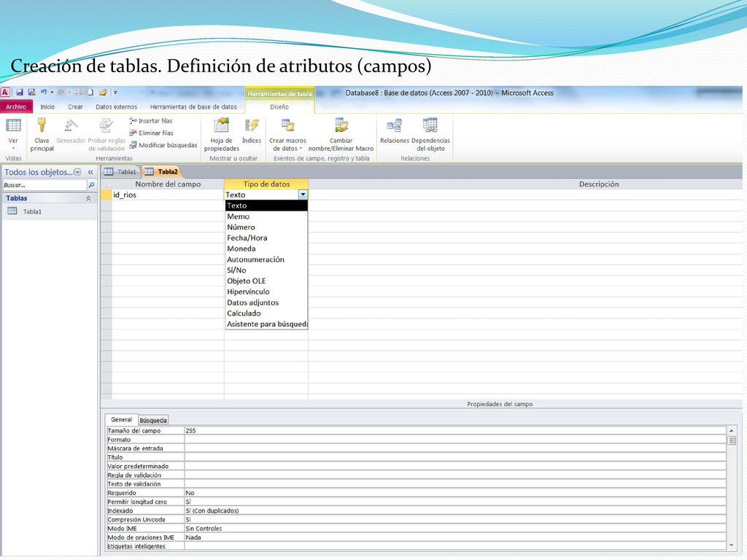Choose Moneda from the data type list

[266, 249]
